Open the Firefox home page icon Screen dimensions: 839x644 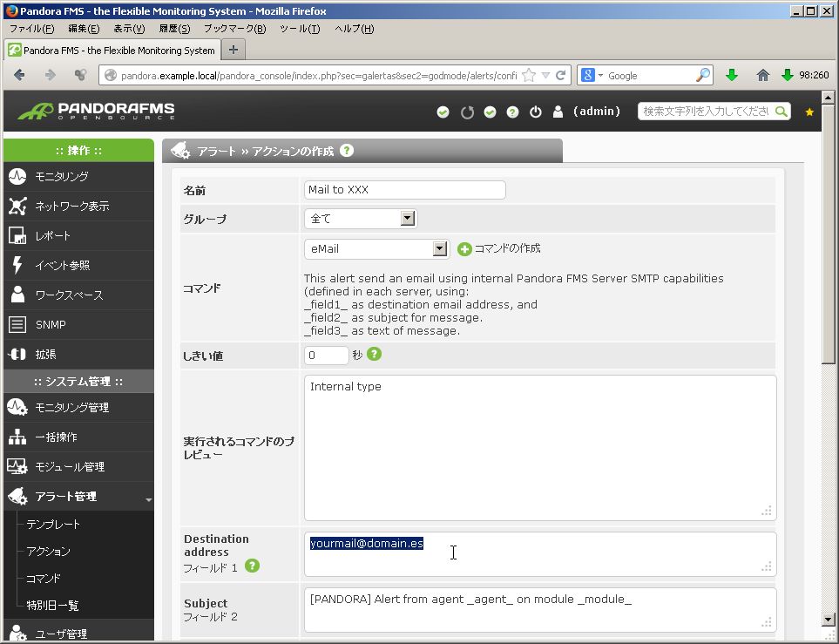tap(763, 75)
